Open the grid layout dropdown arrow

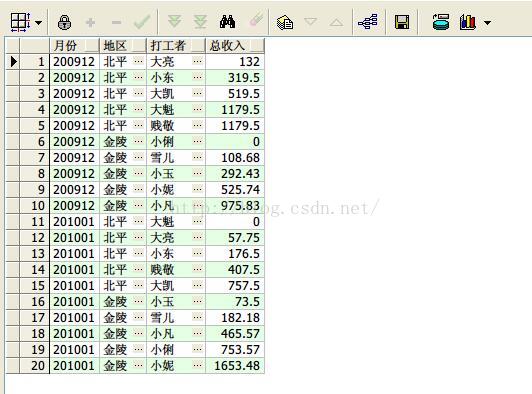pyautogui.click(x=38, y=23)
